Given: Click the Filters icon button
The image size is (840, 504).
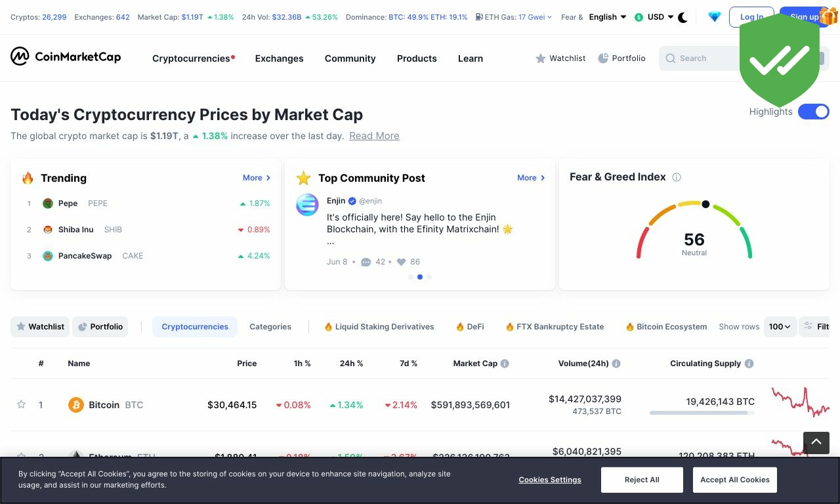Looking at the screenshot, I should [x=814, y=326].
